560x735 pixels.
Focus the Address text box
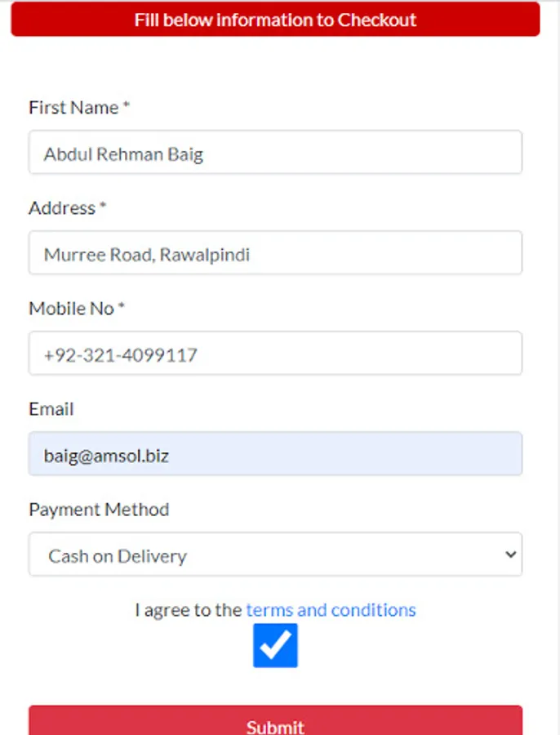(x=275, y=253)
